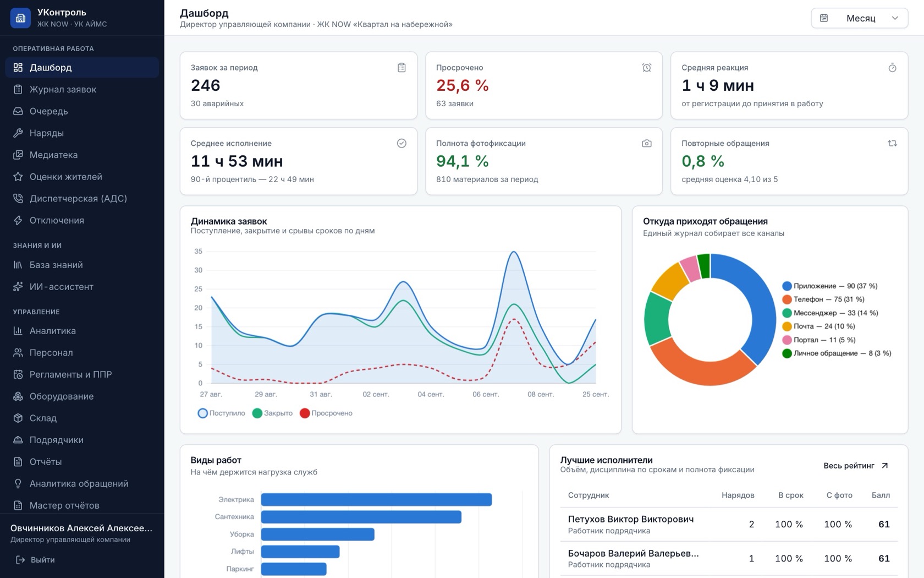The height and width of the screenshot is (578, 924).
Task: Click the checkmark icon on Среднее исполнение card
Action: pos(402,143)
